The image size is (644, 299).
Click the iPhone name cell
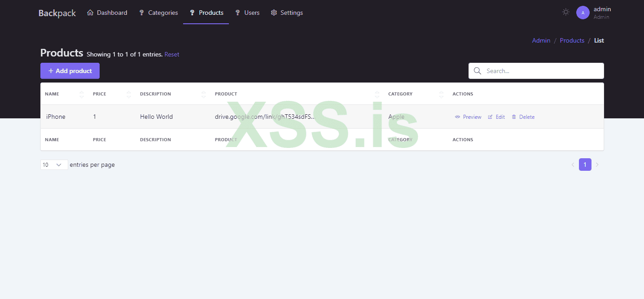[56, 117]
